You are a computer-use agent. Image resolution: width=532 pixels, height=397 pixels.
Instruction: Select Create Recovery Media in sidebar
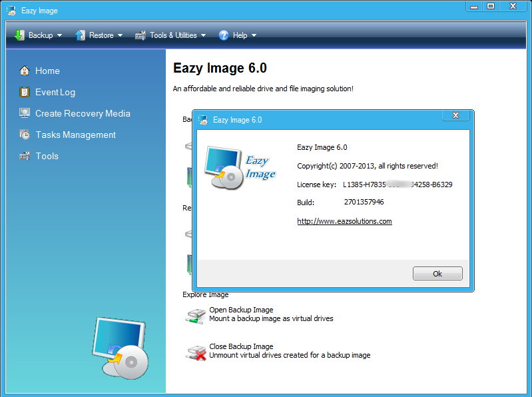pyautogui.click(x=83, y=113)
